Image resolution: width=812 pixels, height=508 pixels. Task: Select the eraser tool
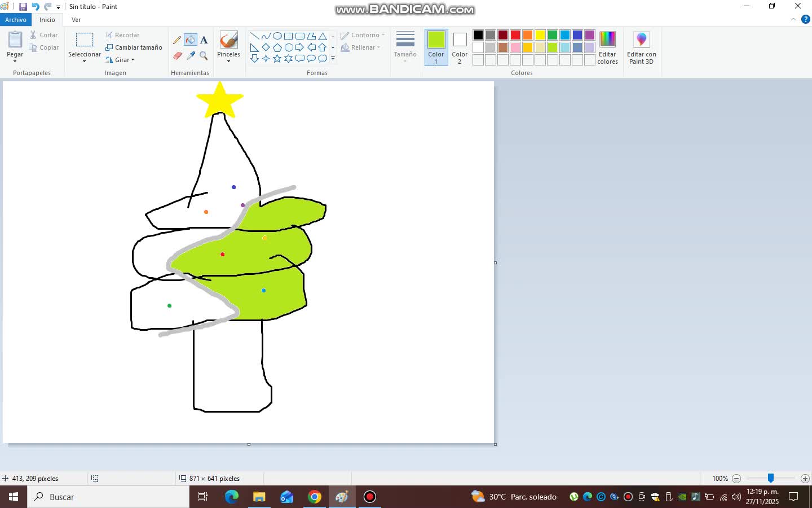click(177, 56)
